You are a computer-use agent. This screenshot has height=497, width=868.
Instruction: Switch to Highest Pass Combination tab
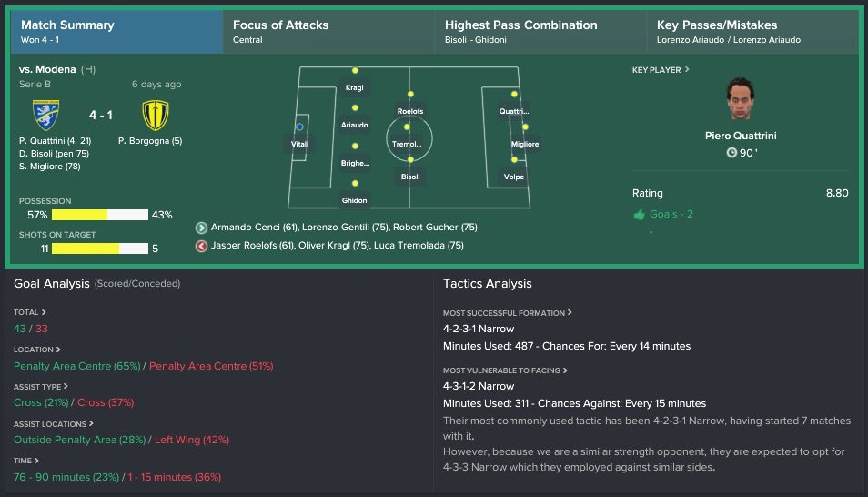[x=540, y=31]
